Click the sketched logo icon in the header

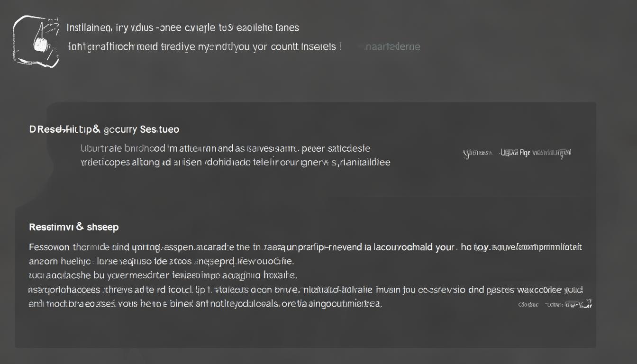point(37,41)
